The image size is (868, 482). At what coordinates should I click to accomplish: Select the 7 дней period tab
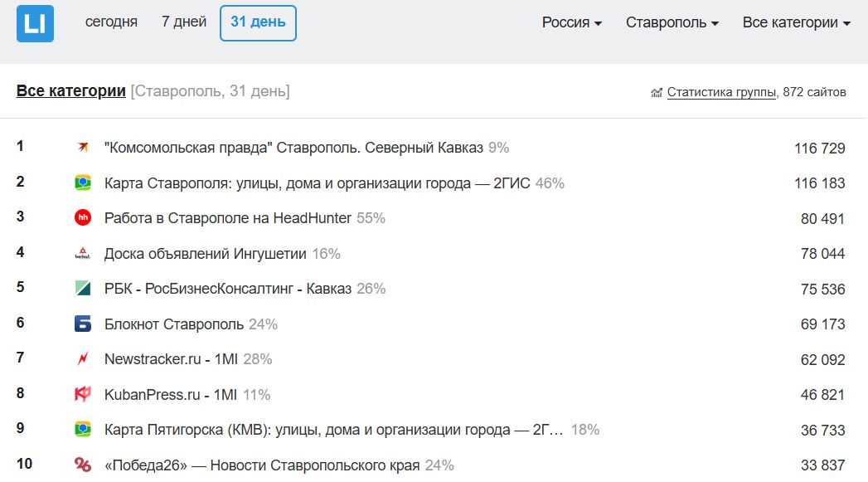(184, 22)
